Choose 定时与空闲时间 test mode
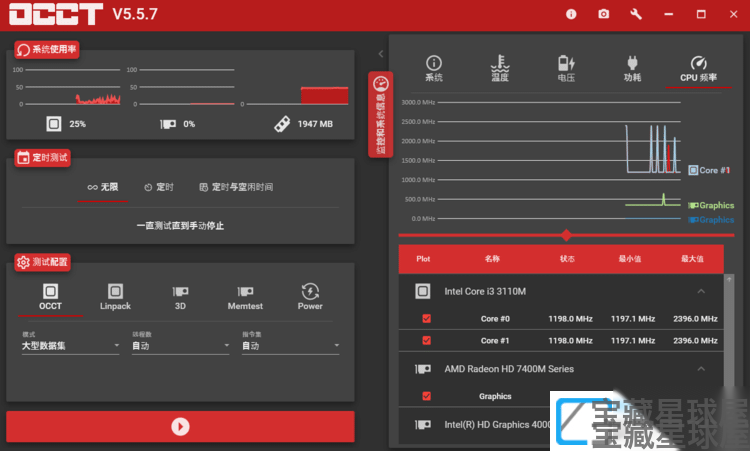This screenshot has width=750, height=451. pos(236,187)
